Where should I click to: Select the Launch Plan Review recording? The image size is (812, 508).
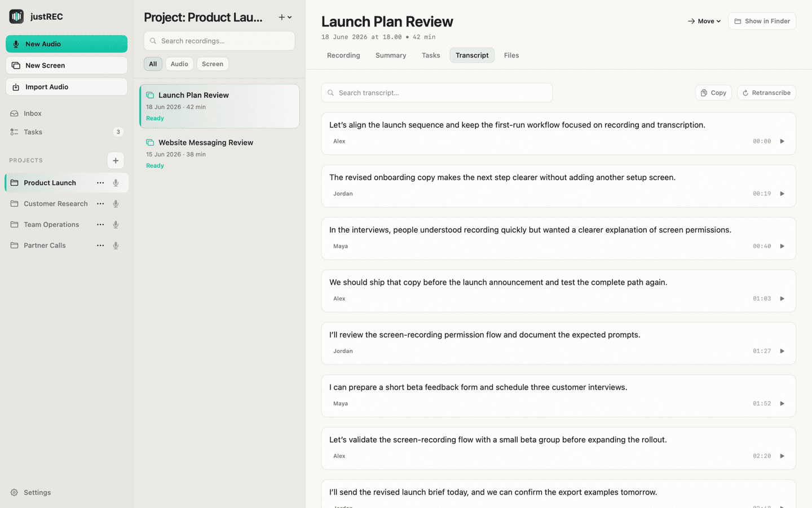[x=219, y=106]
